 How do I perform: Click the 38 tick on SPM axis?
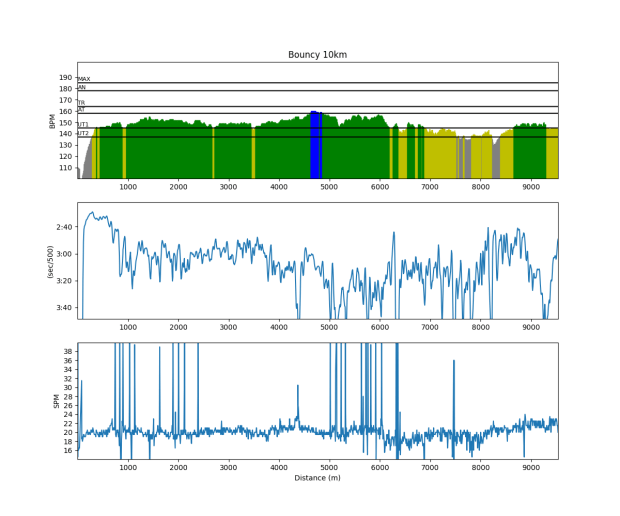(68, 352)
